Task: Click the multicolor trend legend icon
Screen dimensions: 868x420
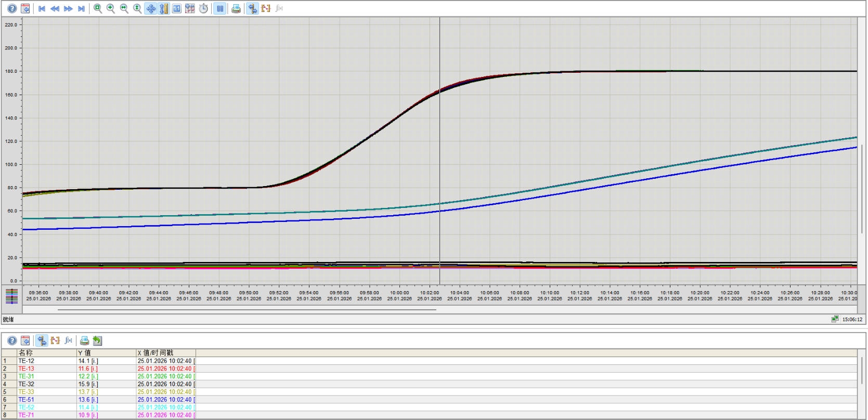Action: tap(11, 296)
